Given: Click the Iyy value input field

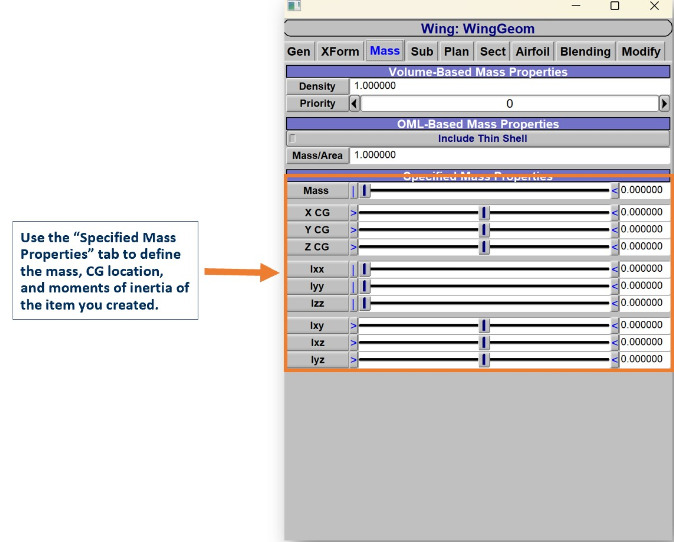Looking at the screenshot, I should (x=644, y=286).
